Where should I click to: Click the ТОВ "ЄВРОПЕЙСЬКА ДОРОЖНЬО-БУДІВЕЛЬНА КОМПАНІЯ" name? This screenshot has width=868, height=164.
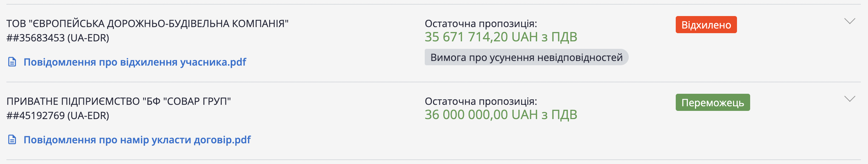147,24
